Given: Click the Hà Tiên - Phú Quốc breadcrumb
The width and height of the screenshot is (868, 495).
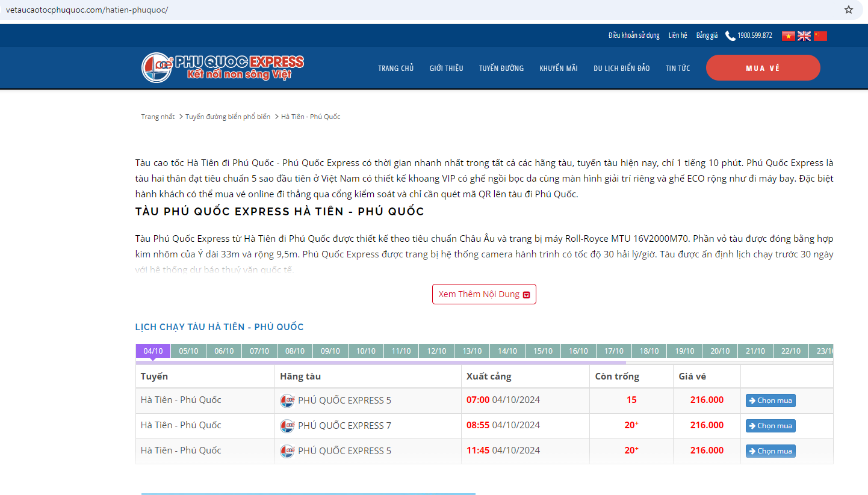Looking at the screenshot, I should [x=311, y=117].
